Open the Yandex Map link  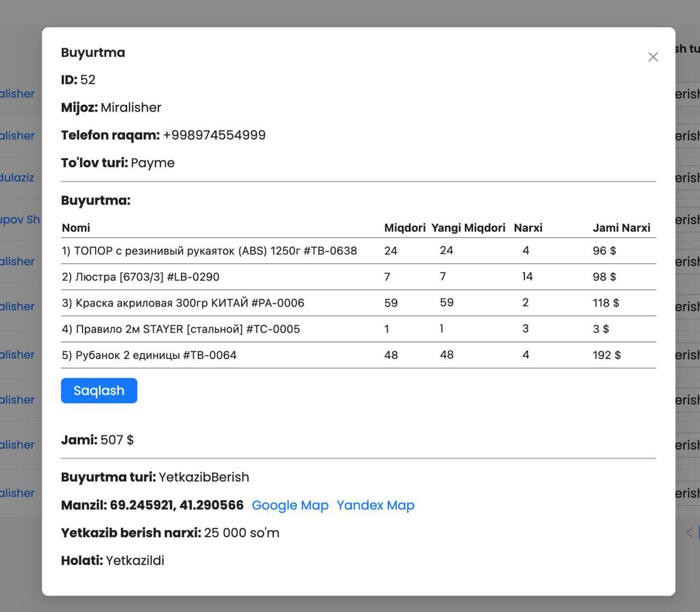pyautogui.click(x=376, y=505)
